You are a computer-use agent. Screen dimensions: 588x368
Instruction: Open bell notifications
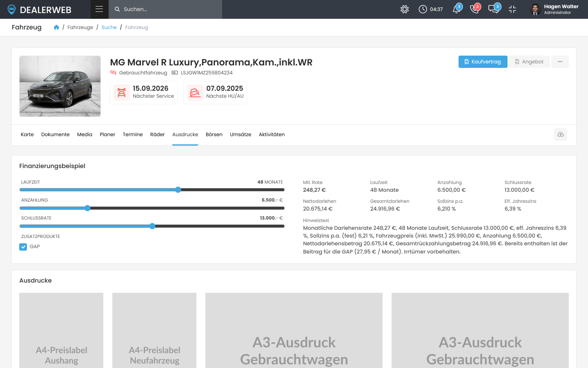coord(457,9)
